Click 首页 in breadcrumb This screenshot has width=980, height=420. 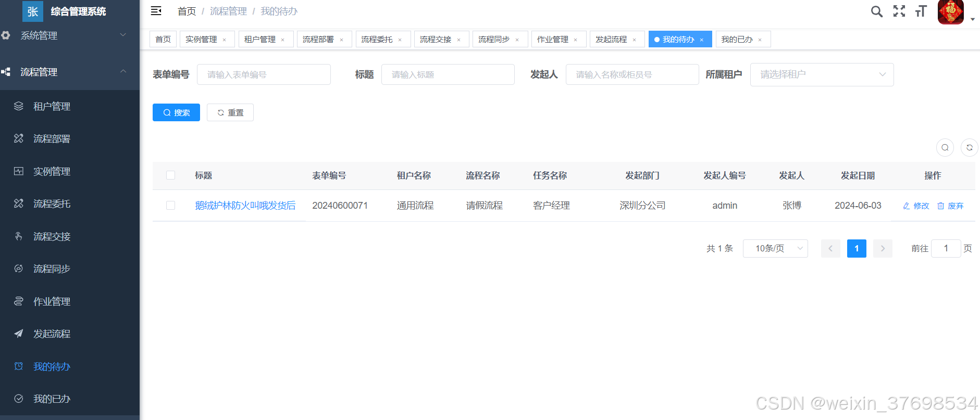point(187,11)
